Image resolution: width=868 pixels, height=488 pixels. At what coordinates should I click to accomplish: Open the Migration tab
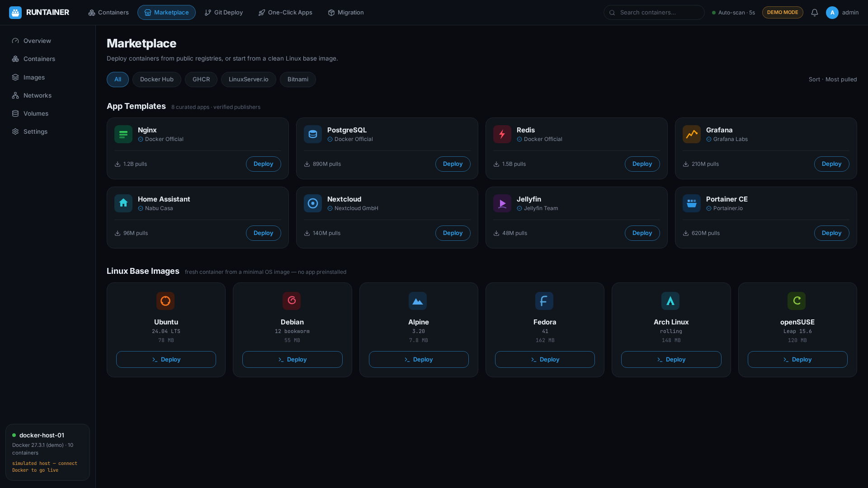346,13
